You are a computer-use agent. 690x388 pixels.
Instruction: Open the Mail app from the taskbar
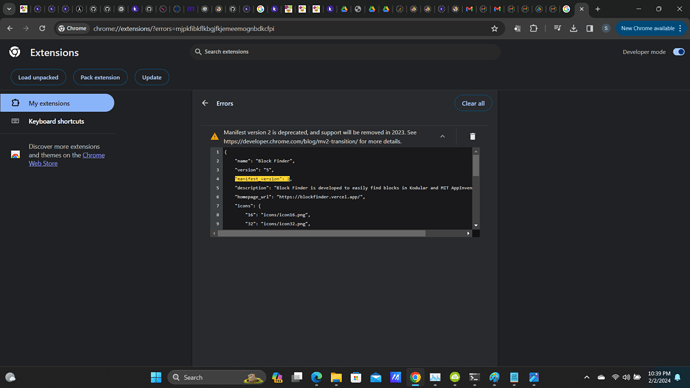pos(376,377)
